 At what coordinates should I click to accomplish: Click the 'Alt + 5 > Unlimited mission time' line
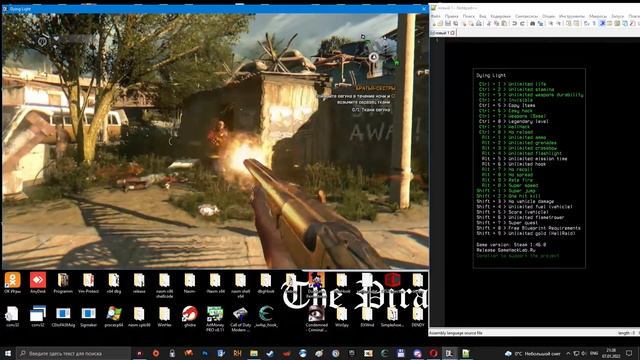524,158
